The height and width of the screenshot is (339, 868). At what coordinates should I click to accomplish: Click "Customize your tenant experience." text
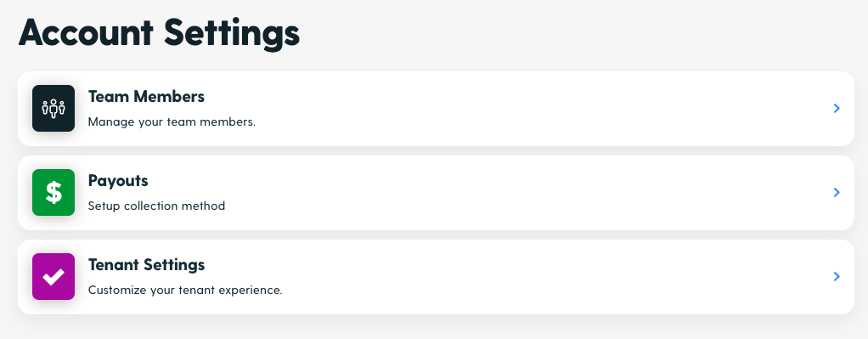coord(185,291)
